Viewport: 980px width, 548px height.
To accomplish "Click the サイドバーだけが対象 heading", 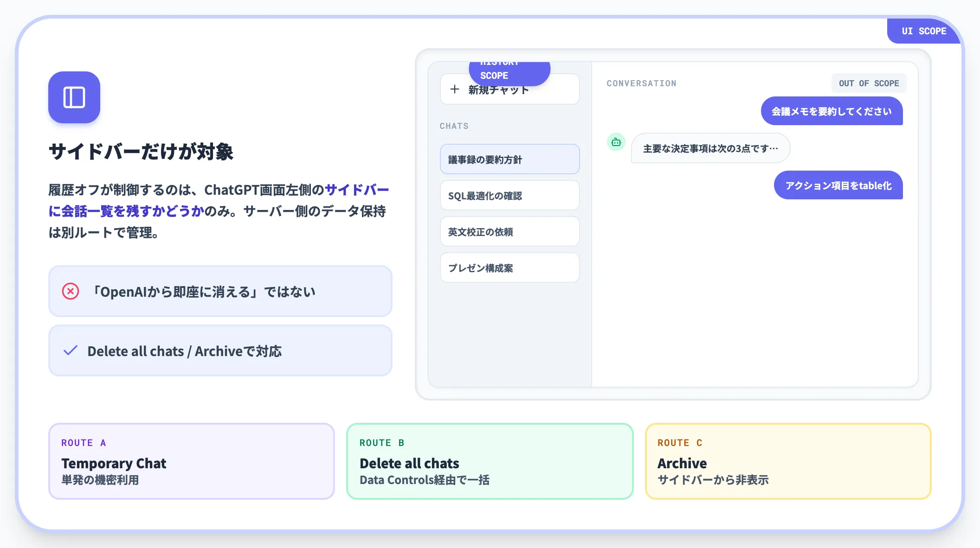I will point(141,152).
